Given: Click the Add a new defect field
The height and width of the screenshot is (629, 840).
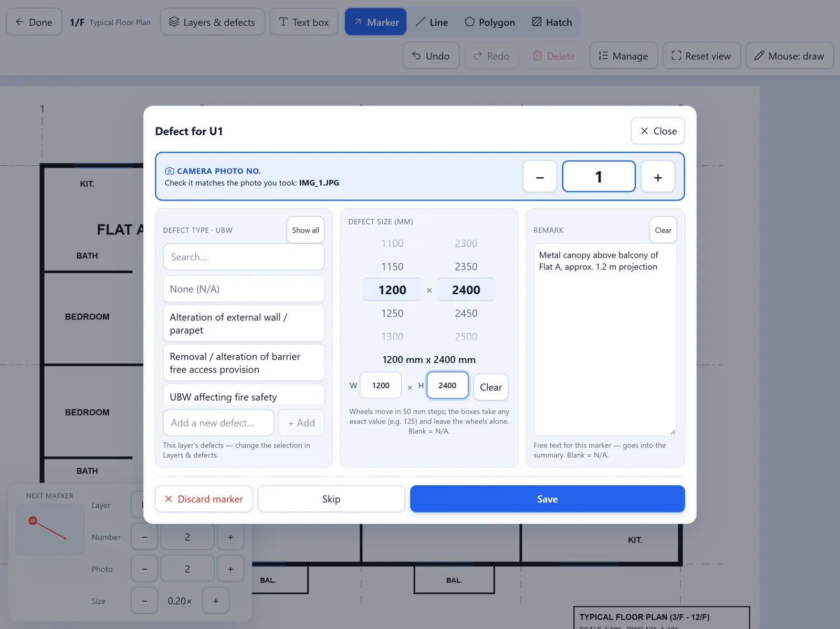Looking at the screenshot, I should point(218,423).
